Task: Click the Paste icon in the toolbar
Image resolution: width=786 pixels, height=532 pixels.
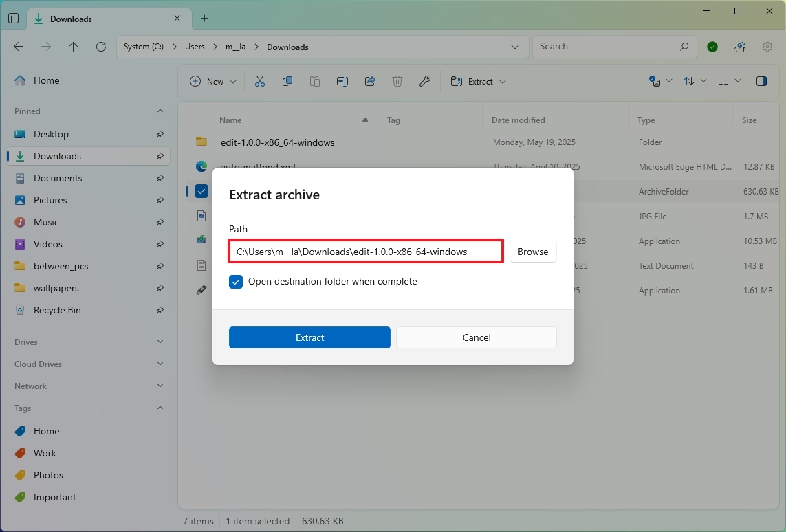Action: coord(315,81)
